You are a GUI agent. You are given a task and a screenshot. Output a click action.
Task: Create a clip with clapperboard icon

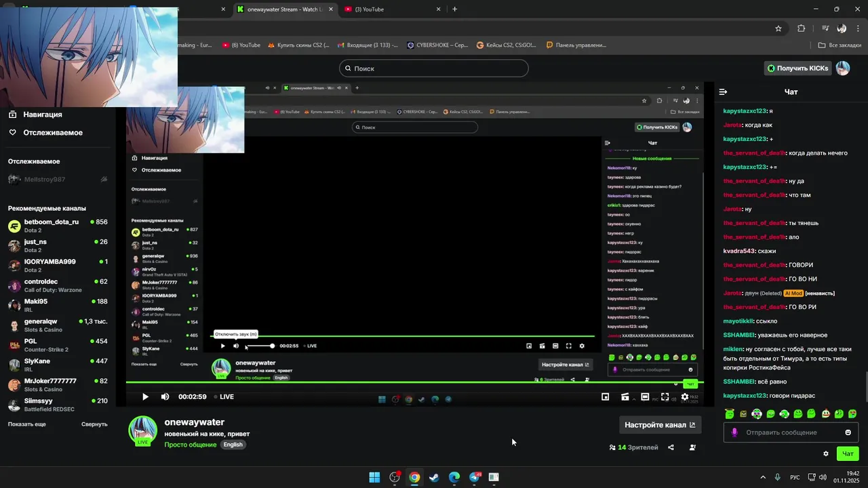click(x=625, y=397)
